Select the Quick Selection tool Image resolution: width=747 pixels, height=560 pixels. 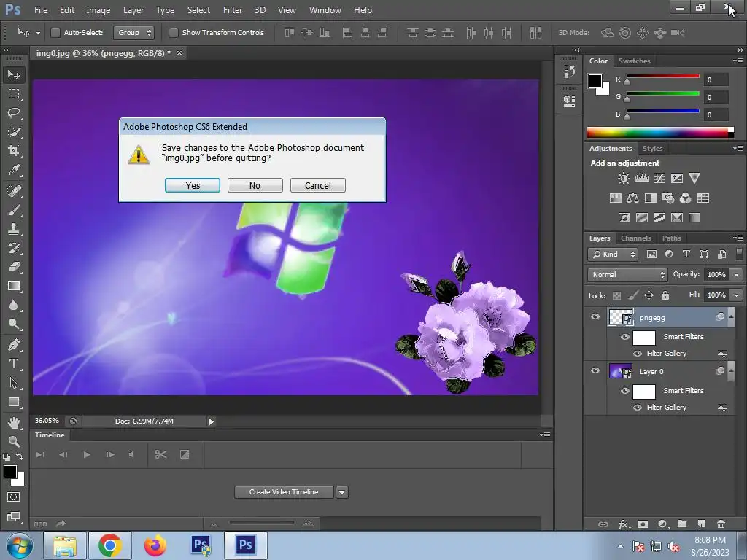pyautogui.click(x=14, y=132)
